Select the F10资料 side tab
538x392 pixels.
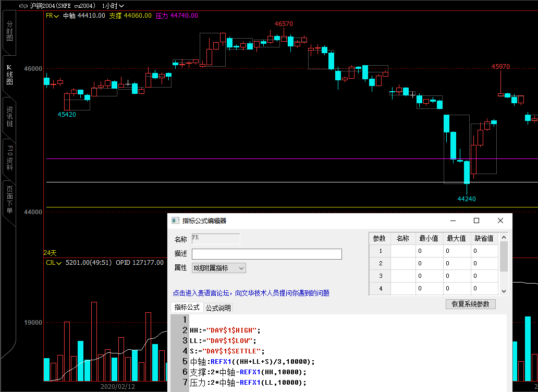9,158
